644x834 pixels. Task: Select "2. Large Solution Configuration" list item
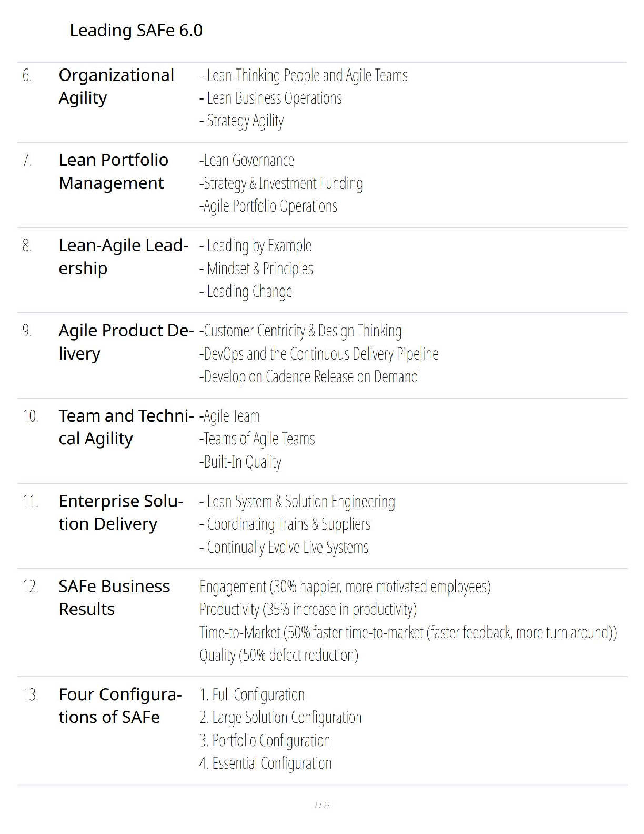(x=280, y=718)
